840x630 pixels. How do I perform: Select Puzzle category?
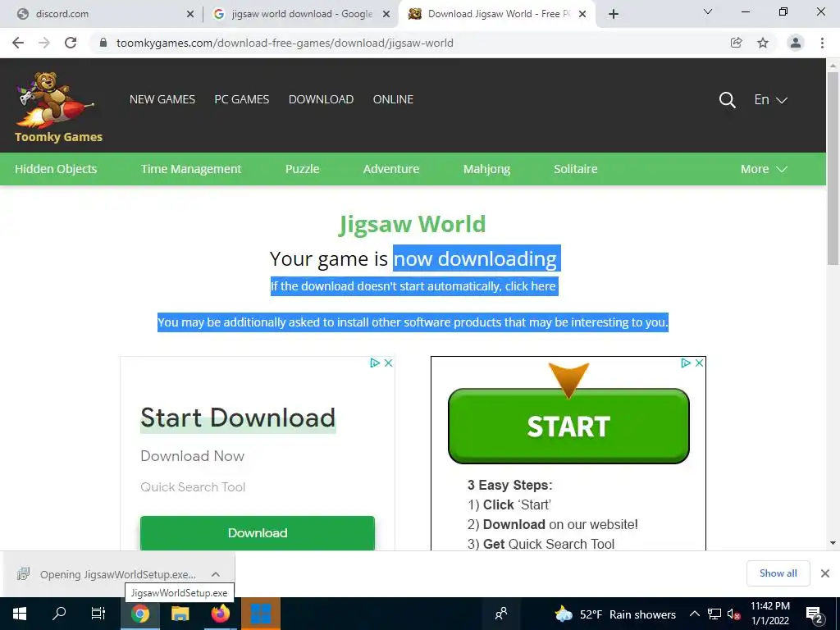(302, 169)
